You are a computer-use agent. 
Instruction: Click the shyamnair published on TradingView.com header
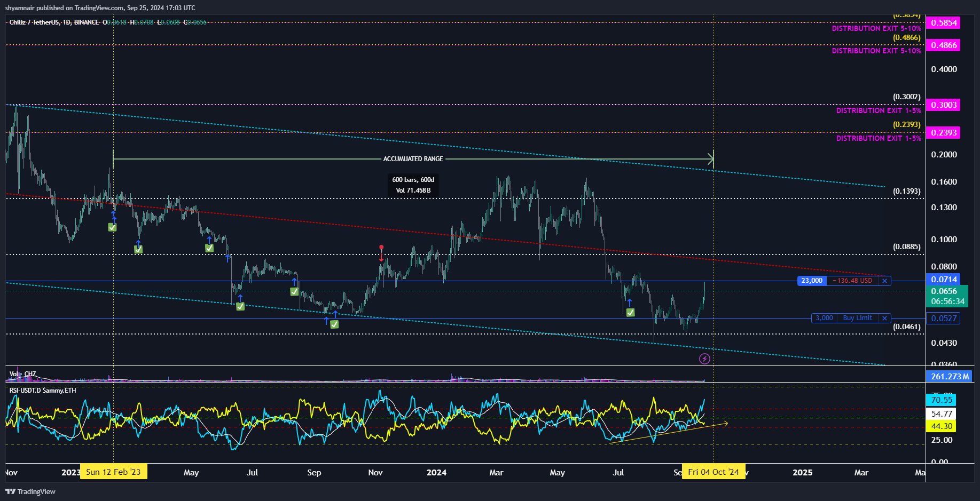(x=100, y=8)
